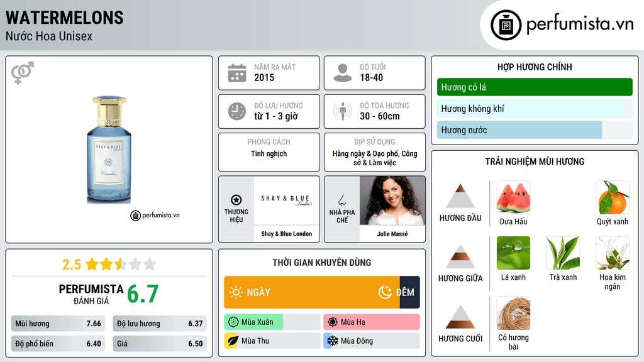Click the leaf icon for Mùa Thu
The height and width of the screenshot is (362, 644).
233,341
